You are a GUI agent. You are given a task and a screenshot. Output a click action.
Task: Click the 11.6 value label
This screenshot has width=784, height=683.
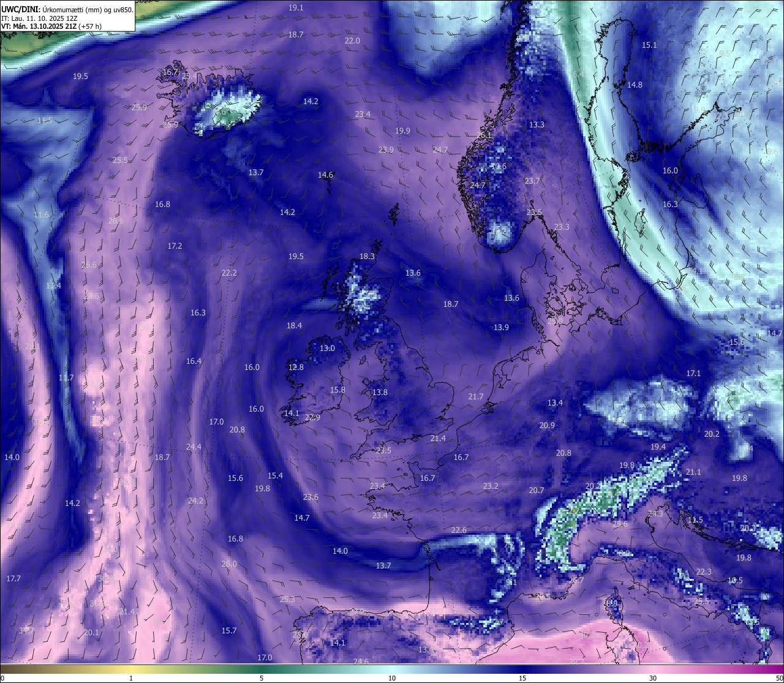tap(41, 214)
